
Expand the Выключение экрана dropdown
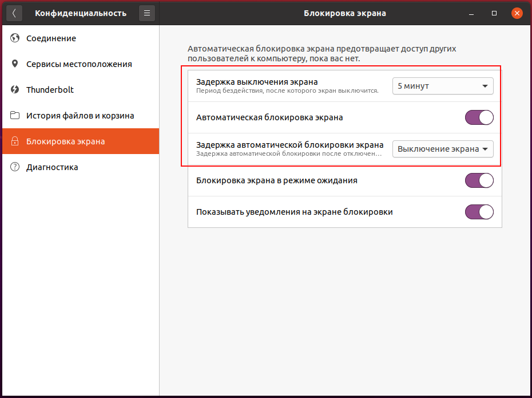pyautogui.click(x=443, y=149)
